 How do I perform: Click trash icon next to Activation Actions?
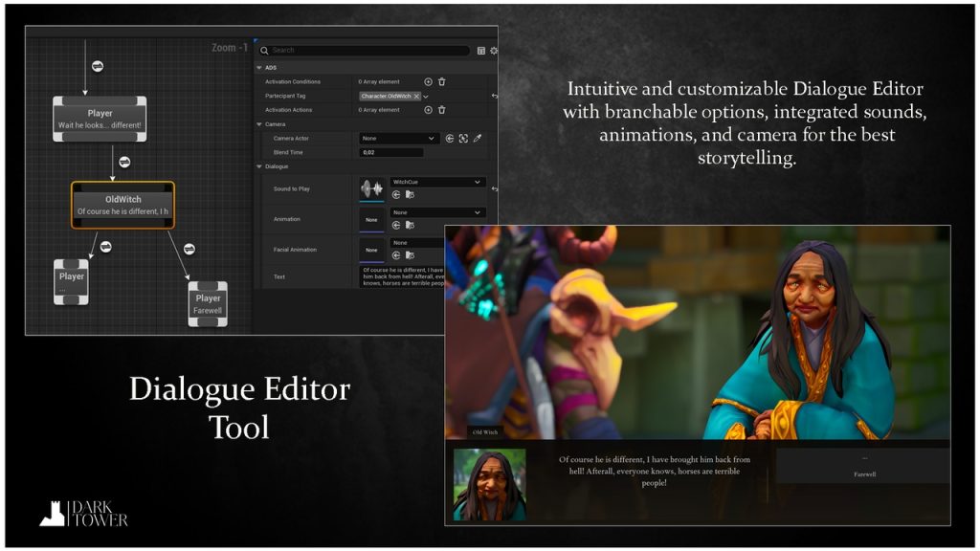coord(441,110)
